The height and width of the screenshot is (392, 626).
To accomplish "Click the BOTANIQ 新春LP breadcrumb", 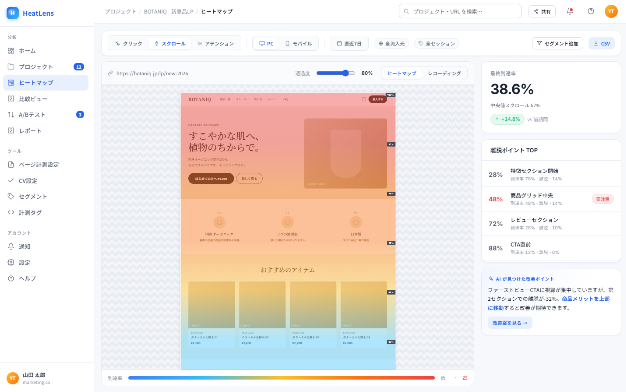I will tap(168, 12).
